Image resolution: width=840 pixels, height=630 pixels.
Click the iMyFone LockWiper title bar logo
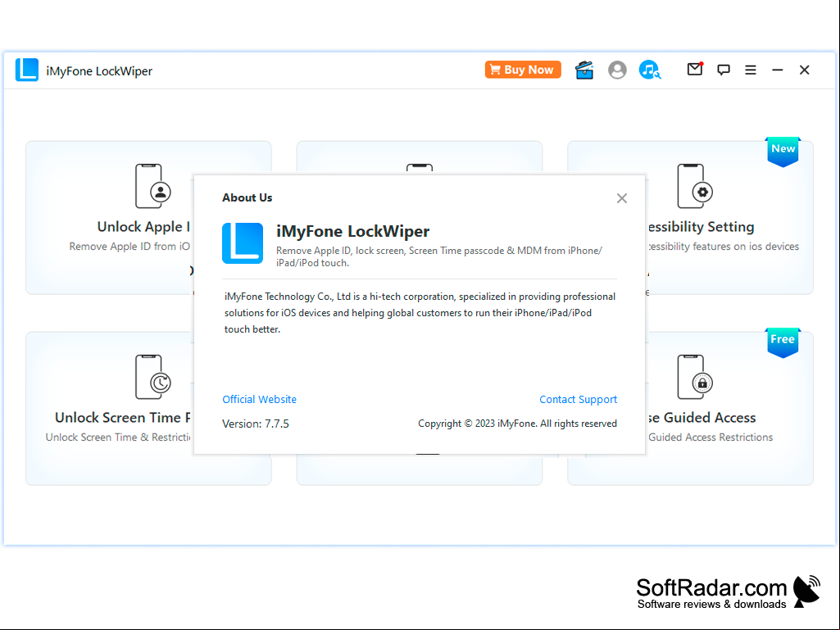27,70
